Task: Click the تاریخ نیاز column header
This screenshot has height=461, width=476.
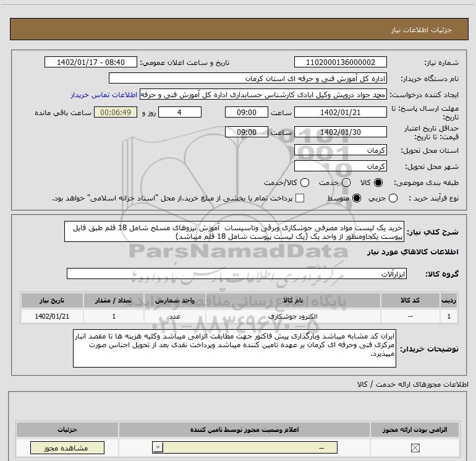Action: [52, 300]
